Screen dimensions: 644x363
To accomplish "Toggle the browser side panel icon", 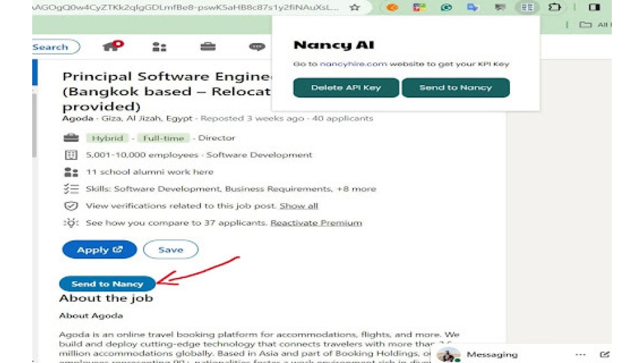I will (x=594, y=7).
